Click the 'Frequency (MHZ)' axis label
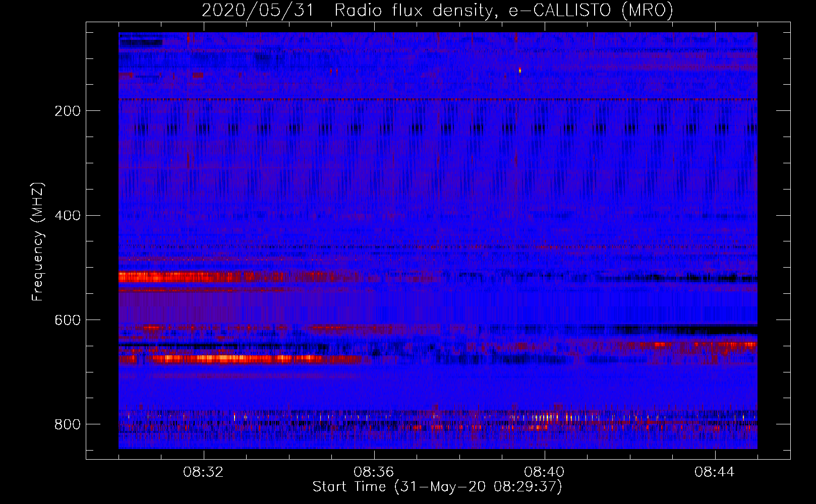 point(38,242)
